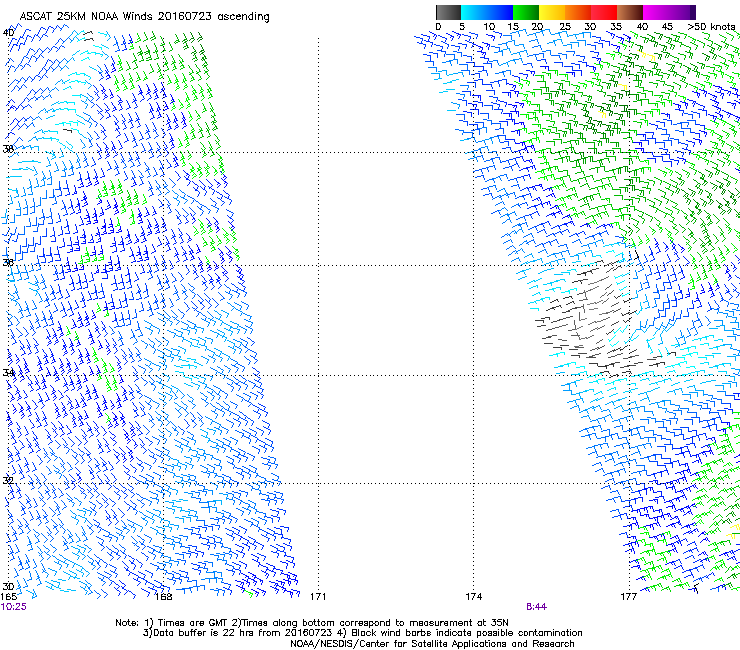
Task: Click the note line starting '3)Data buffer is 22 hrs'
Action: [362, 633]
